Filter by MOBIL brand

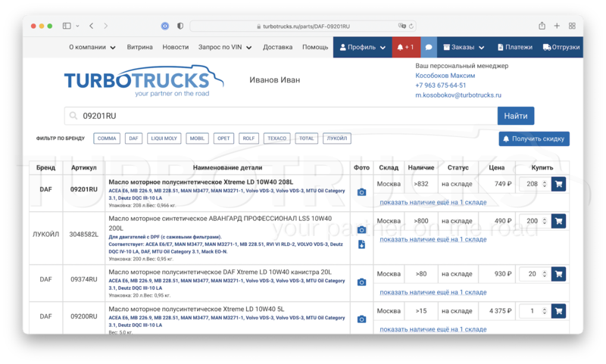pos(197,138)
